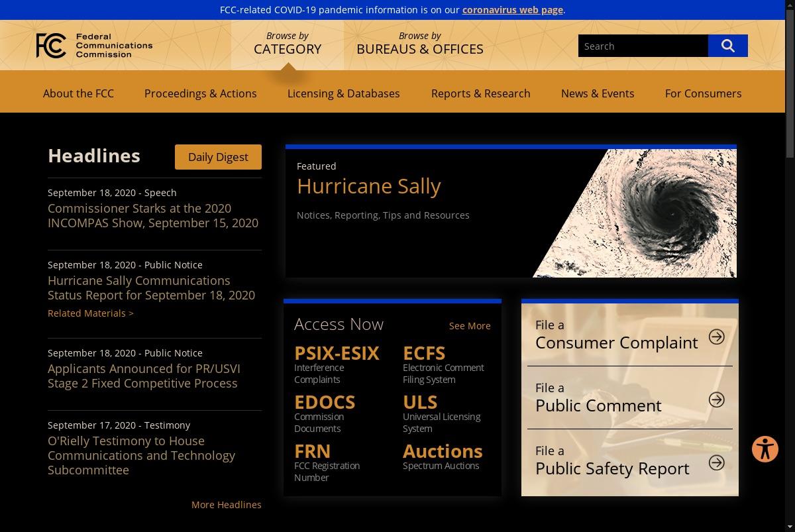This screenshot has height=532, width=795.
Task: Open Proceedings & Actions menu
Action: 201,93
